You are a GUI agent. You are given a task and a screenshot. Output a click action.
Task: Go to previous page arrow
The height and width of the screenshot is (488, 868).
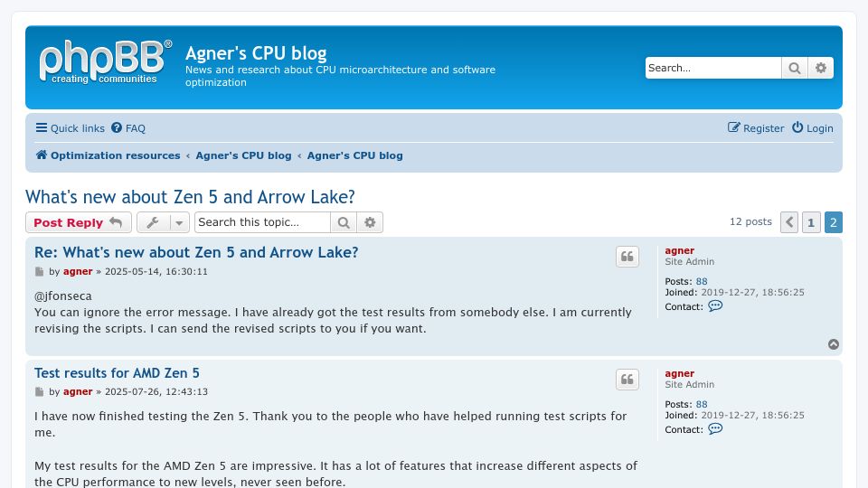point(789,222)
